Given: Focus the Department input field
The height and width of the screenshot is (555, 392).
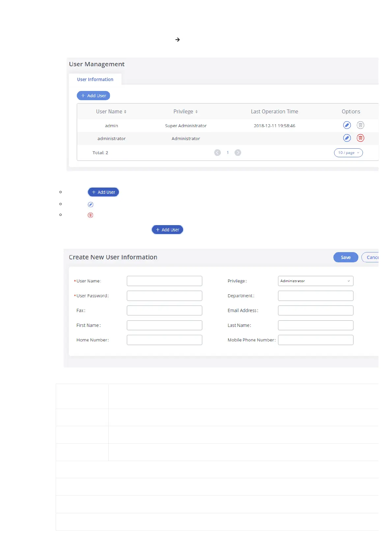Looking at the screenshot, I should click(316, 296).
